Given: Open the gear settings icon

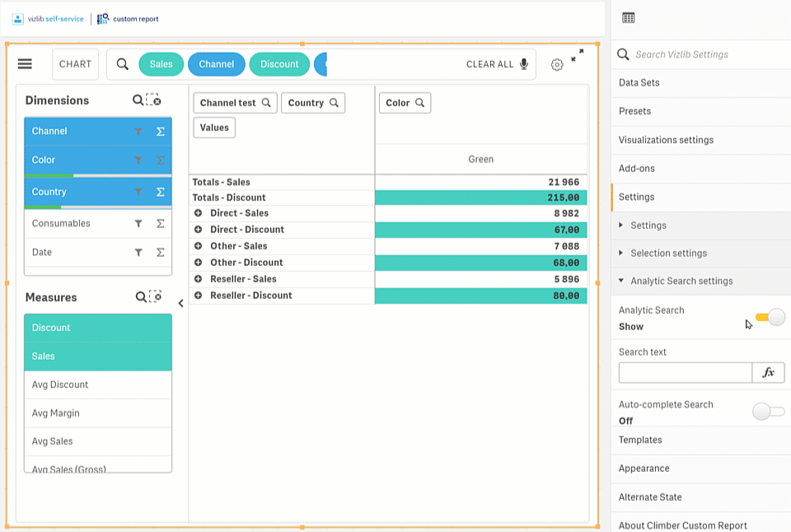Looking at the screenshot, I should (x=557, y=64).
